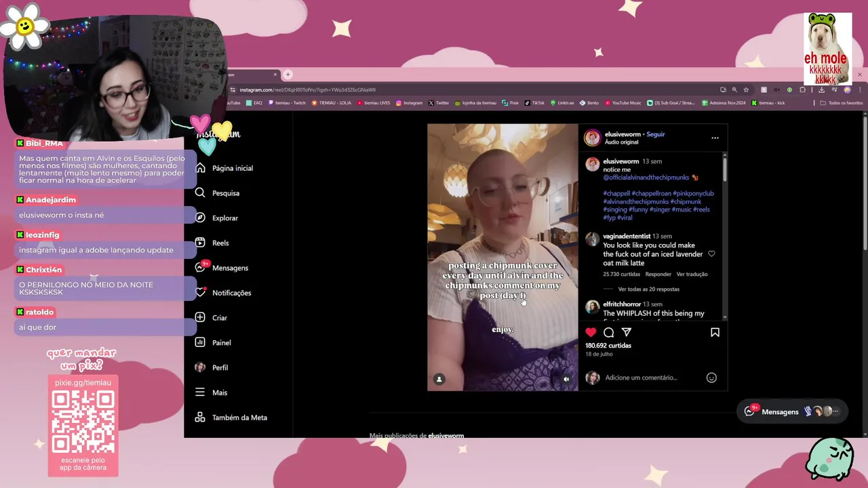Open the browser profile avatar
The image size is (868, 488).
847,89
